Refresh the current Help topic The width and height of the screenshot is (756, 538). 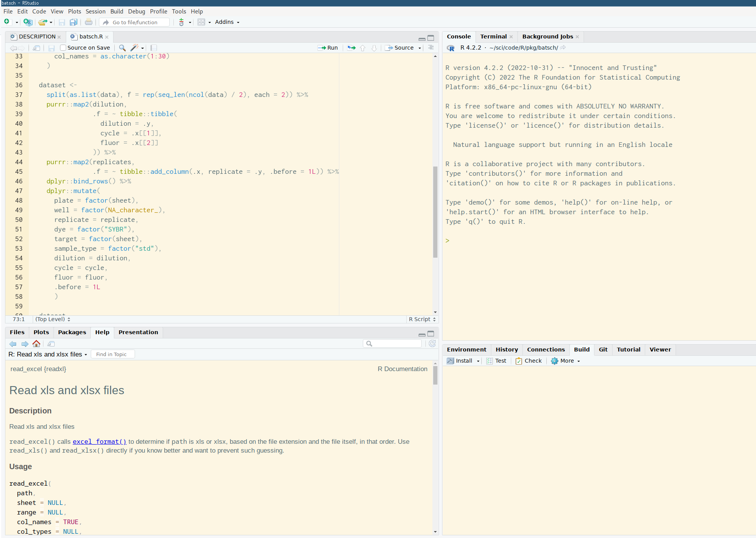pos(432,343)
